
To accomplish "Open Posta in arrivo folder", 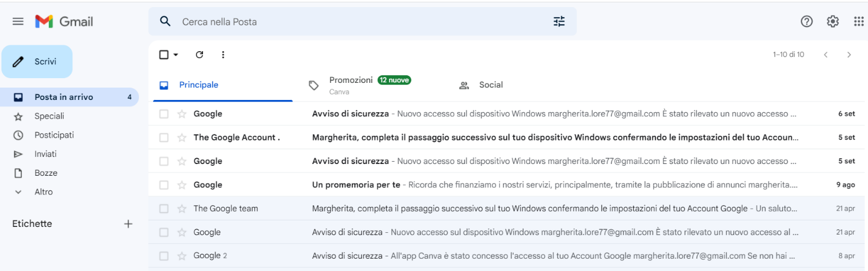I will 69,97.
